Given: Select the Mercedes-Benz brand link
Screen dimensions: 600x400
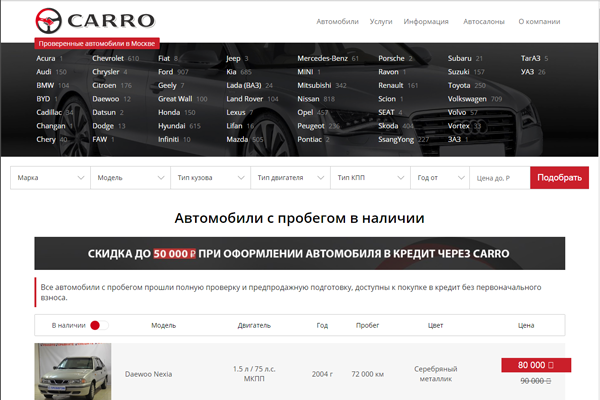Looking at the screenshot, I should coord(322,59).
